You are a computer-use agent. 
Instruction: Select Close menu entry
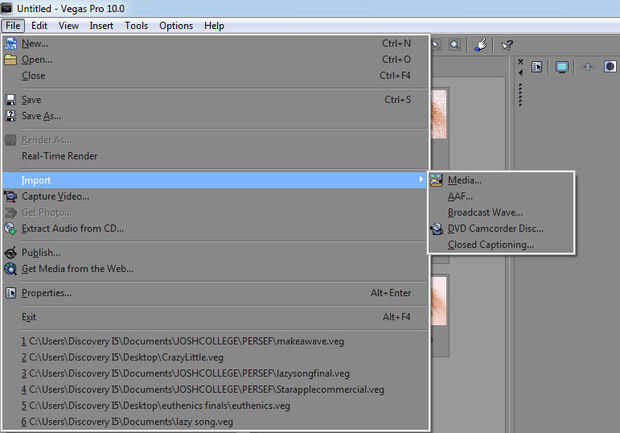coord(215,76)
